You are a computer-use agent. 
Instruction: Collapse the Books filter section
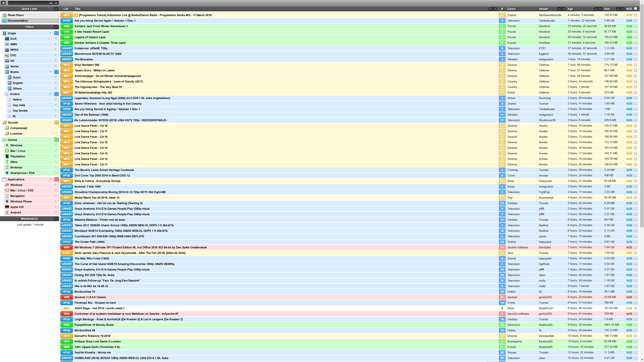tap(56, 72)
